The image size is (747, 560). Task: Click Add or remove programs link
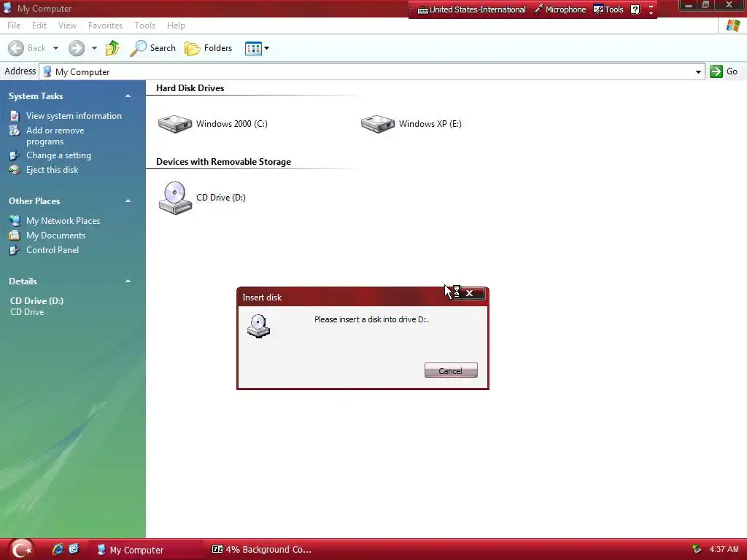[x=55, y=136]
